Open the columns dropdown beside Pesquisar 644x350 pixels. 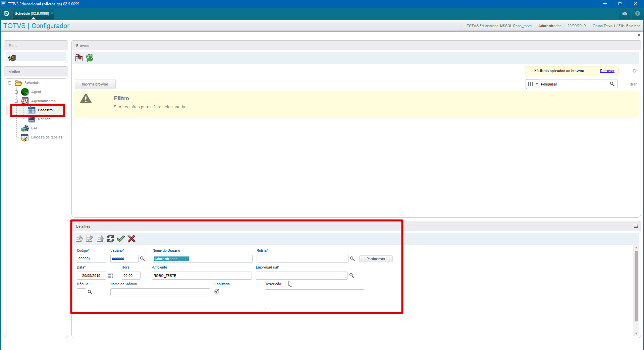[533, 84]
